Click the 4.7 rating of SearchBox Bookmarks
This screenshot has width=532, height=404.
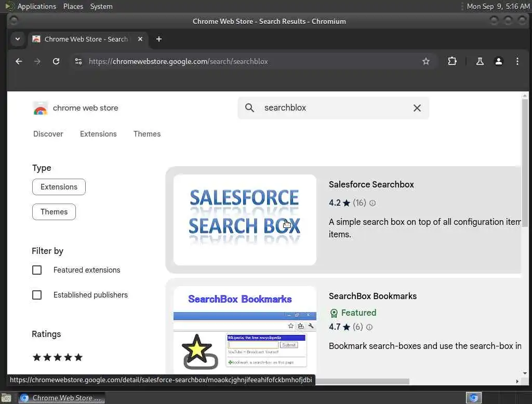[339, 327]
